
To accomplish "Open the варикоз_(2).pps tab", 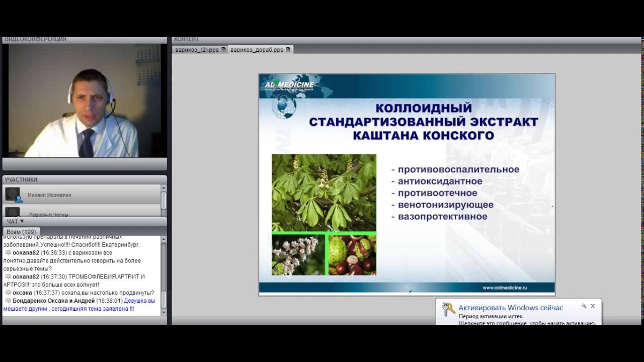I will tap(200, 50).
